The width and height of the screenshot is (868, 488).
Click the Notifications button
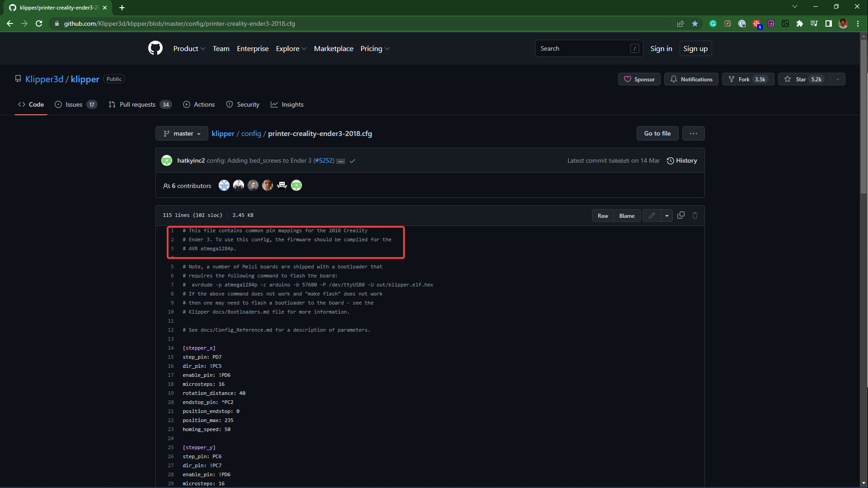click(x=691, y=79)
